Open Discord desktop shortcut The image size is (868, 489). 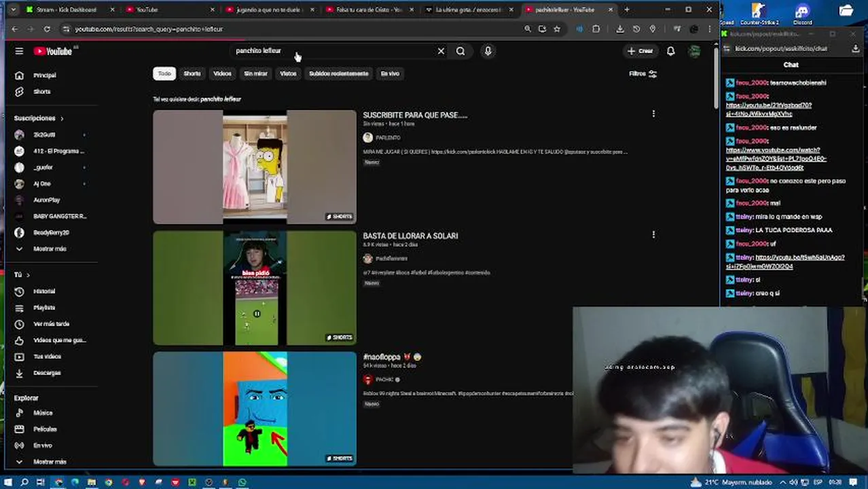[x=802, y=14]
